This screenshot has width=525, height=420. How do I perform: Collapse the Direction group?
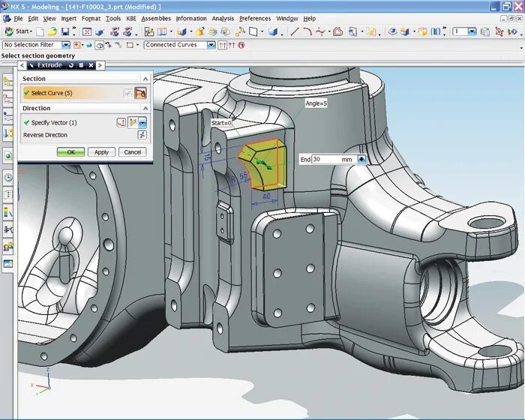[145, 108]
